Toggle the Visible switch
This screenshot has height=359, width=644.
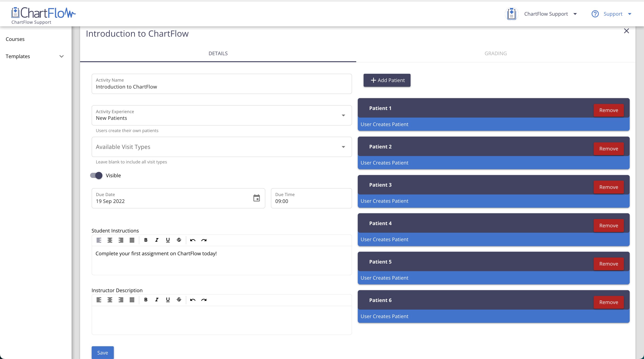click(96, 175)
